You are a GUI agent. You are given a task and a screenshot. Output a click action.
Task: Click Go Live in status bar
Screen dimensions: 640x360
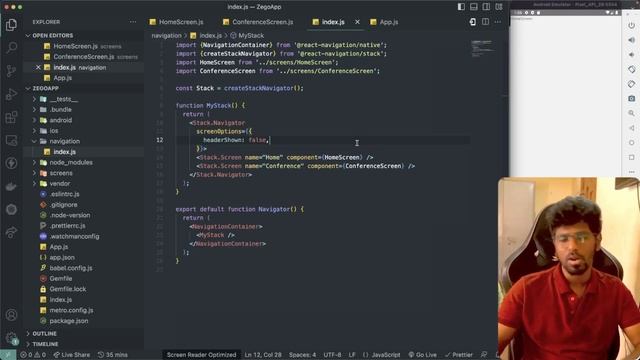422,355
